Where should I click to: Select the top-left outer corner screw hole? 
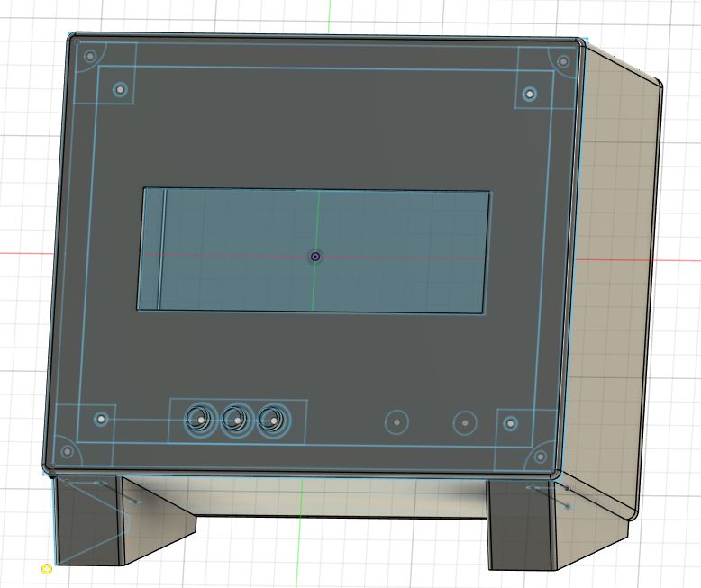90,57
